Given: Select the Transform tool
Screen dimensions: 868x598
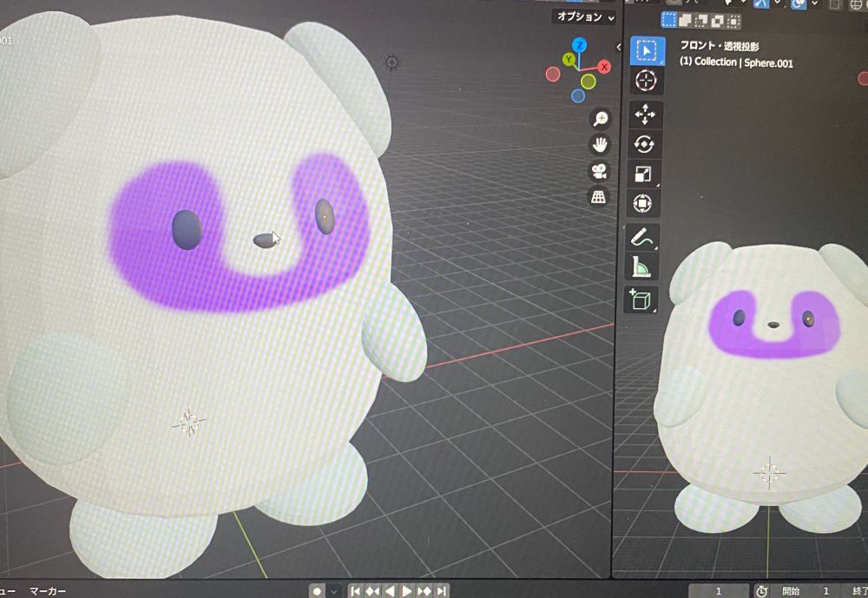Looking at the screenshot, I should [x=646, y=201].
